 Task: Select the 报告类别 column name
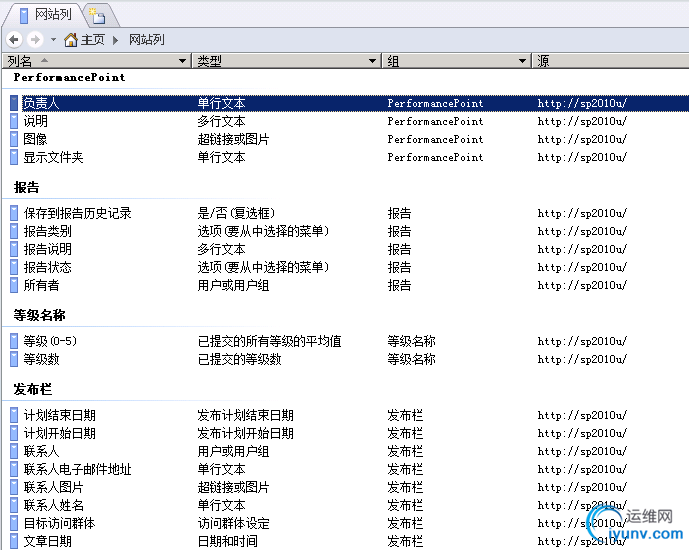click(47, 231)
